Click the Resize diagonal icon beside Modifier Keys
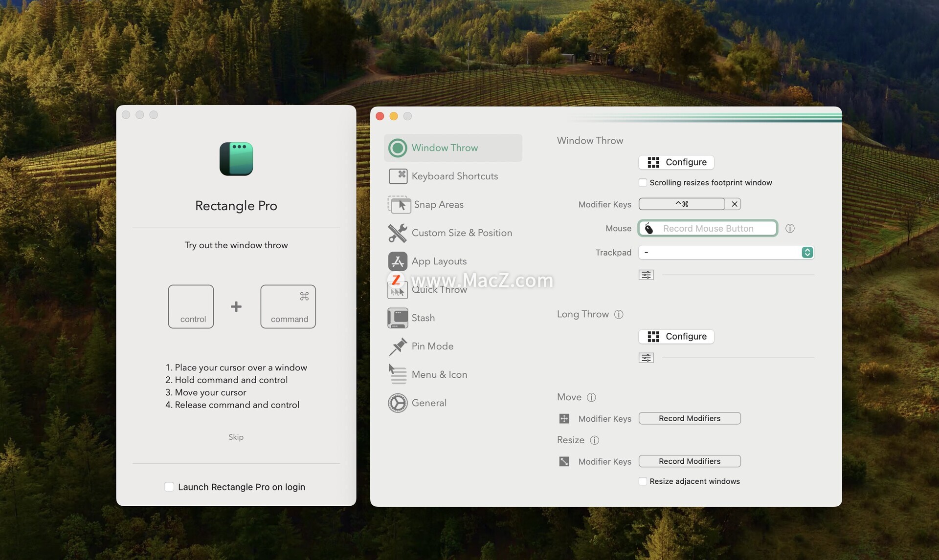The width and height of the screenshot is (939, 560). (564, 461)
